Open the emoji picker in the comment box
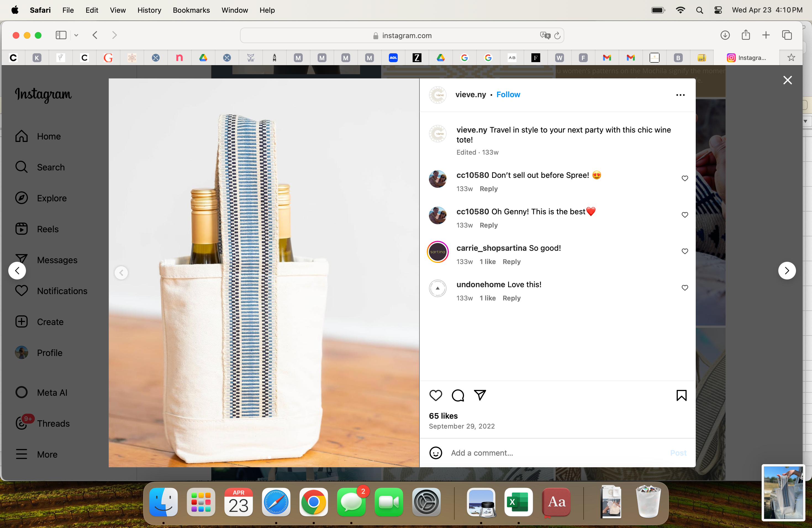812x528 pixels. coord(436,453)
